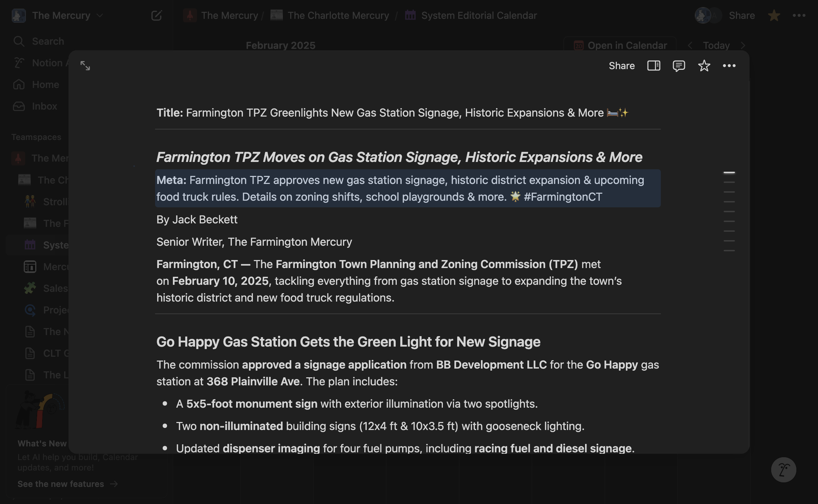Click the Meta description highlighted block
818x504 pixels.
[408, 188]
